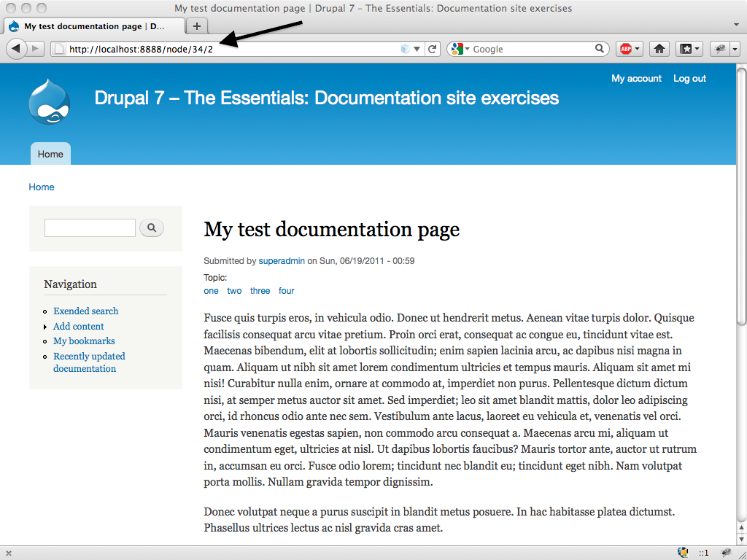Open a new tab with plus button

(196, 26)
